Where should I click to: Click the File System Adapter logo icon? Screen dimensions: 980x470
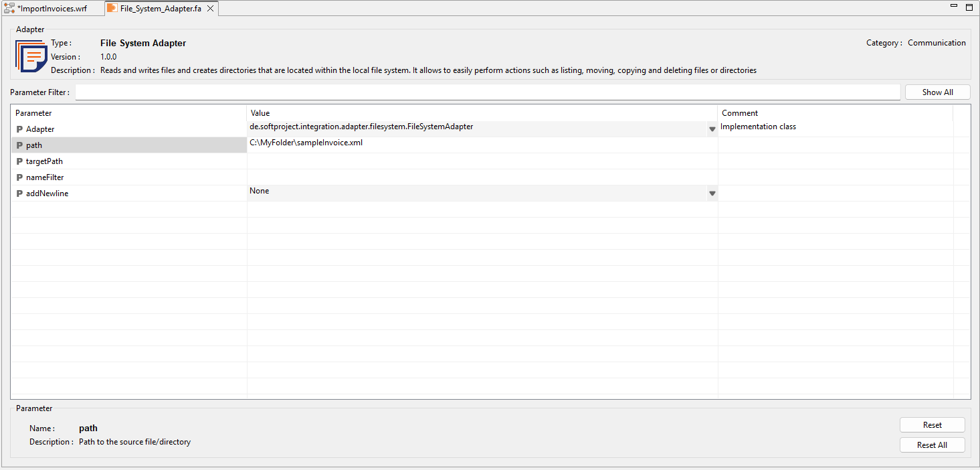tap(31, 56)
